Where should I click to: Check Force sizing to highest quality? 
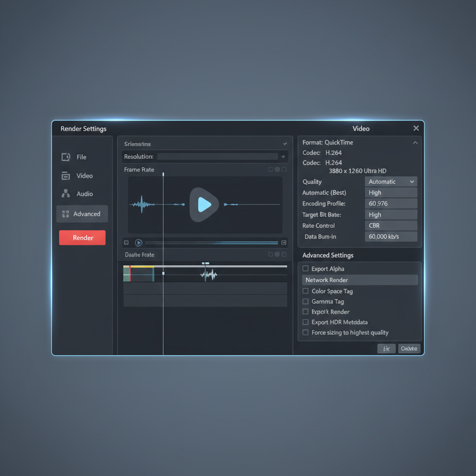pos(305,332)
